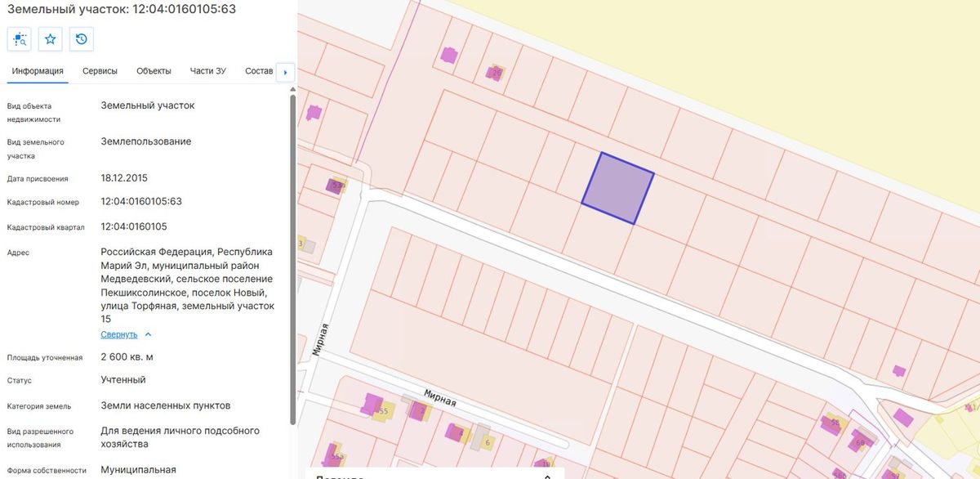Switch to the Сервисы tab

pyautogui.click(x=100, y=71)
